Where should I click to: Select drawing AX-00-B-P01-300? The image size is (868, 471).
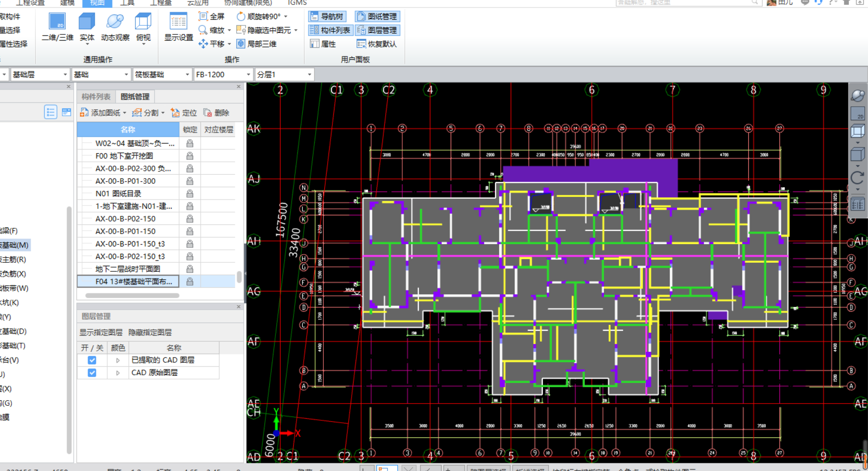click(x=126, y=181)
